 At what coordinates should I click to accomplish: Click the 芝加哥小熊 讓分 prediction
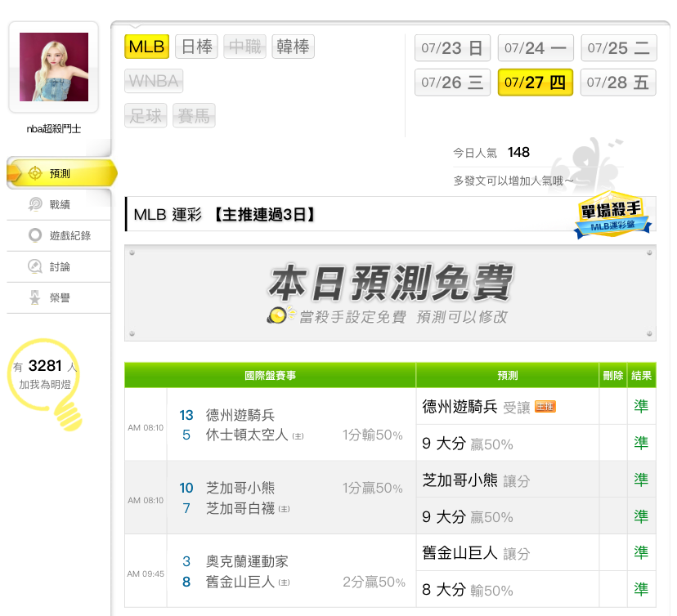coord(476,480)
